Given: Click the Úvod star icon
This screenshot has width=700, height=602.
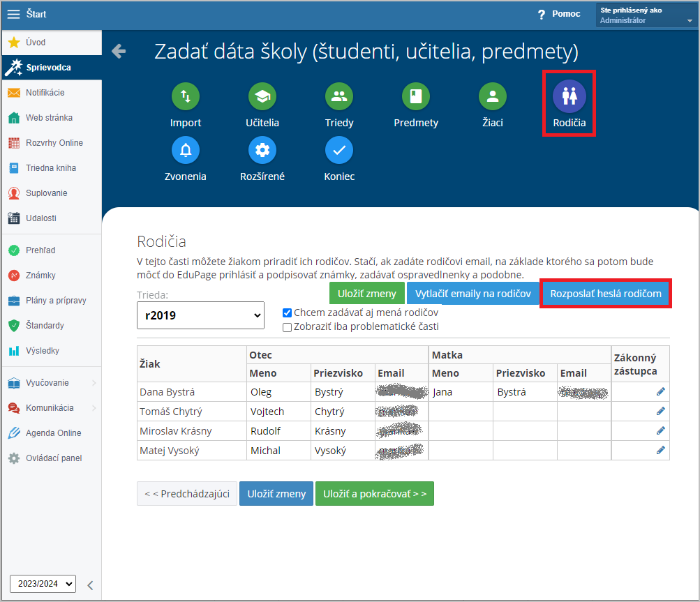Looking at the screenshot, I should click(x=14, y=43).
